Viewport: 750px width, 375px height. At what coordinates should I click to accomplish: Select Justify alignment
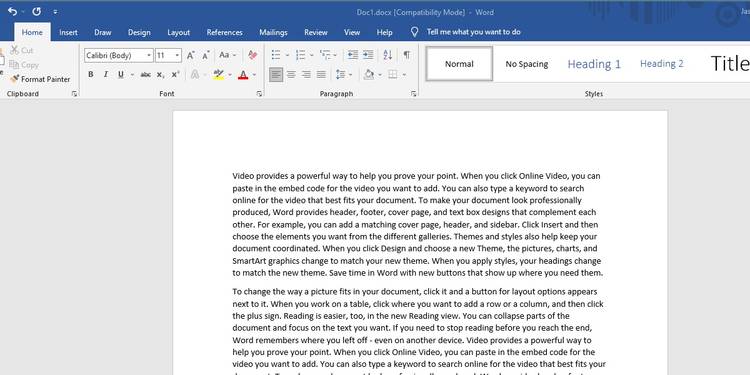click(321, 75)
